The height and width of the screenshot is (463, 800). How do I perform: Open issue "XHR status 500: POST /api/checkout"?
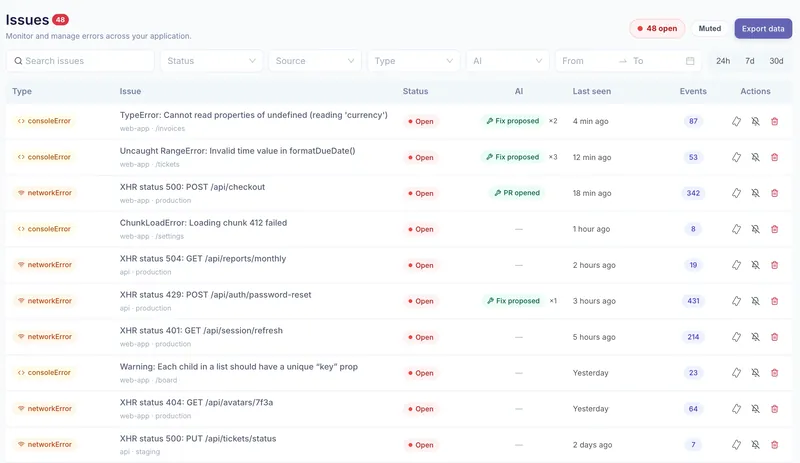(x=192, y=187)
